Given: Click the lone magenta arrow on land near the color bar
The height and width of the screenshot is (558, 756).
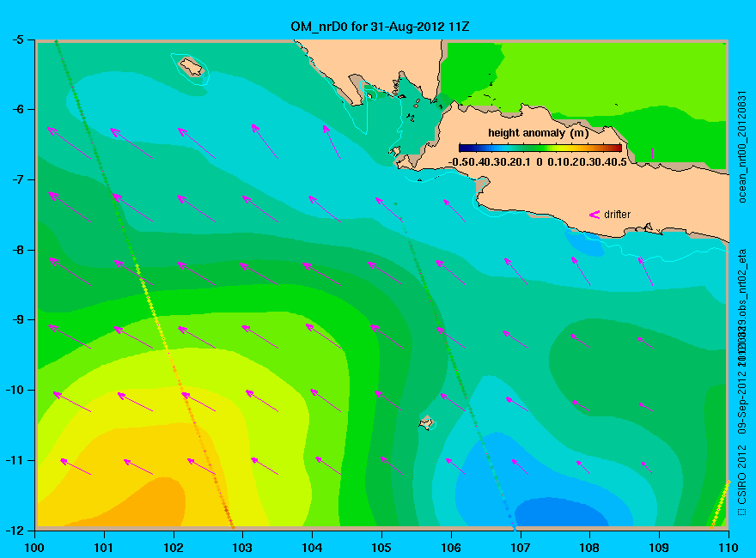Looking at the screenshot, I should click(x=652, y=153).
